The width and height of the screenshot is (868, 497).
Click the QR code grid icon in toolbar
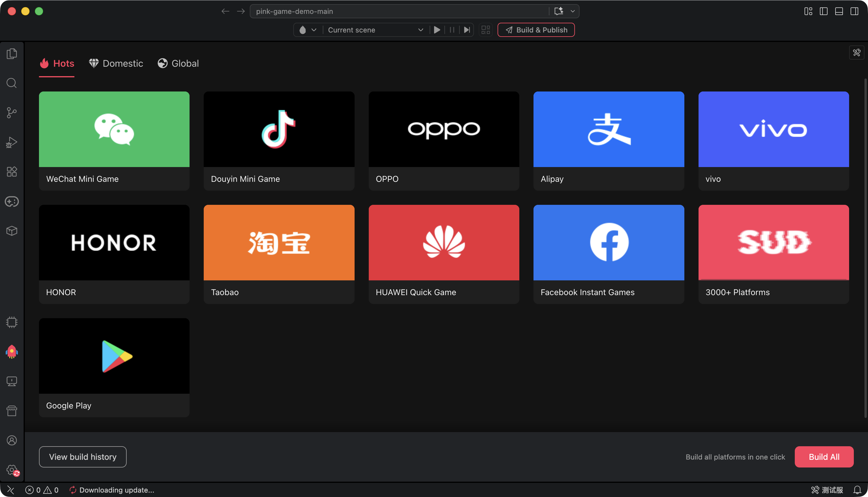tap(486, 30)
